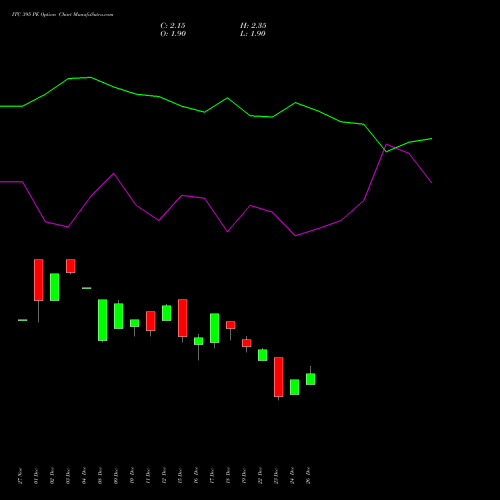Click the 23 Dec date label
The height and width of the screenshot is (500, 500).
(276, 476)
